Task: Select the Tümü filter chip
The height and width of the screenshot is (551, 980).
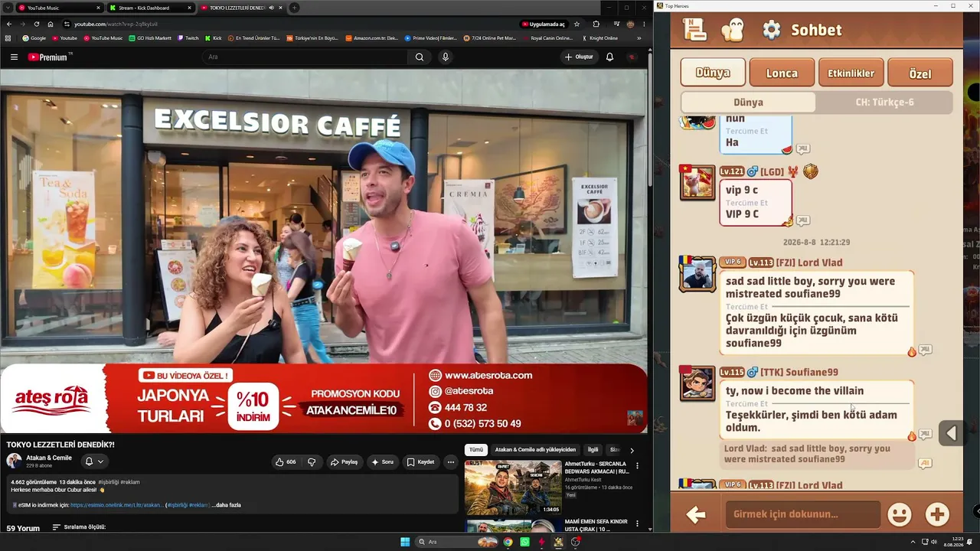Action: 476,450
